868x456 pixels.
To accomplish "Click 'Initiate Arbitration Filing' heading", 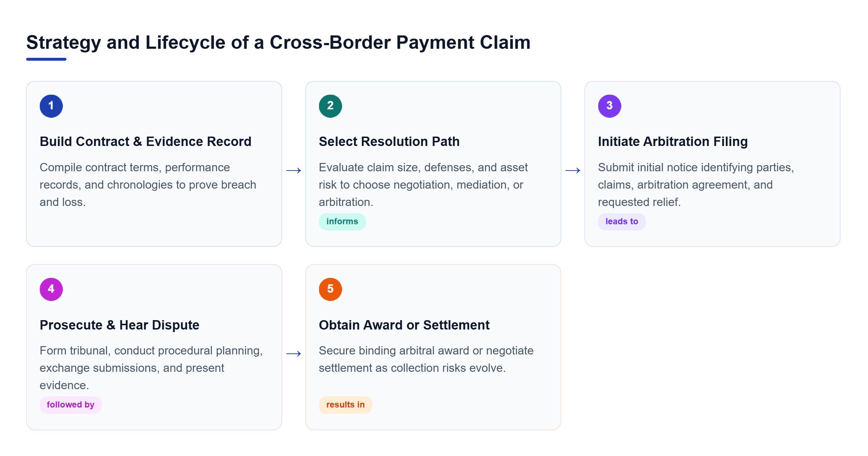I will (673, 141).
